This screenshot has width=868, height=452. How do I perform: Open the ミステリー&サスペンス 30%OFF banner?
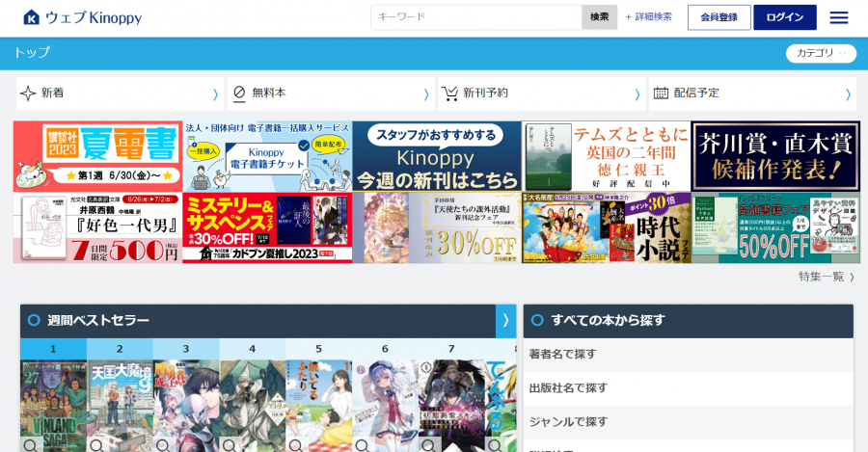pyautogui.click(x=267, y=227)
